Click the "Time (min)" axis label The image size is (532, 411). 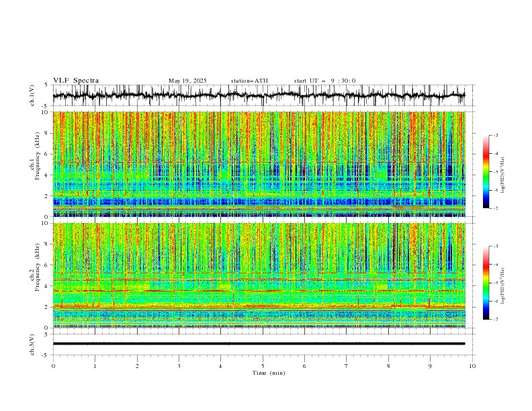(269, 373)
